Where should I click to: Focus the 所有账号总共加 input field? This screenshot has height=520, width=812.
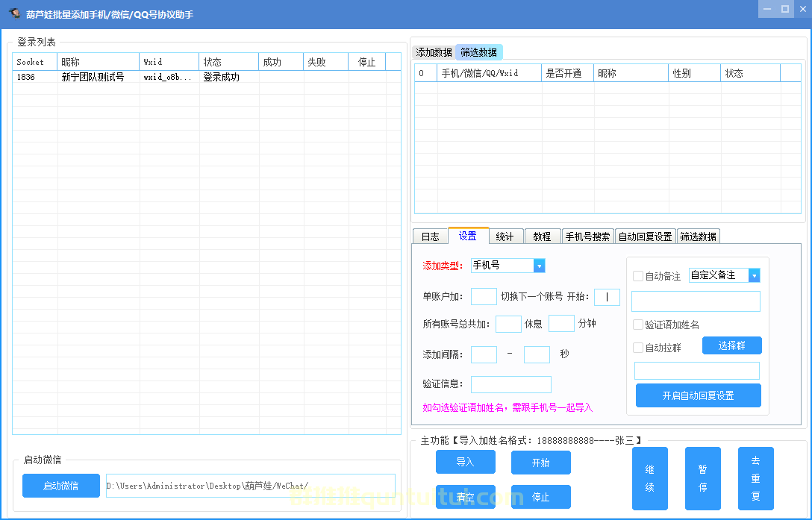(x=508, y=325)
